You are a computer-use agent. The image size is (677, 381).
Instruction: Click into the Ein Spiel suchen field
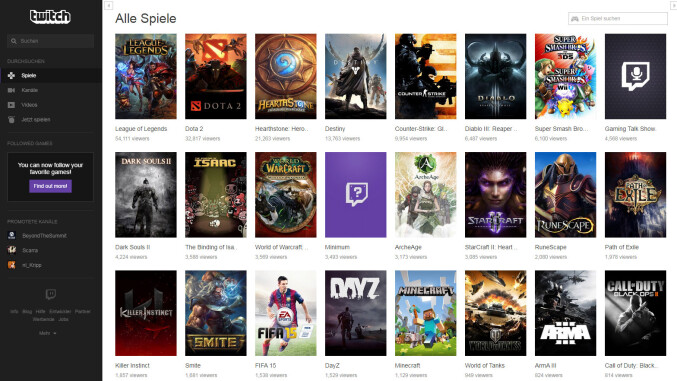[x=618, y=19]
